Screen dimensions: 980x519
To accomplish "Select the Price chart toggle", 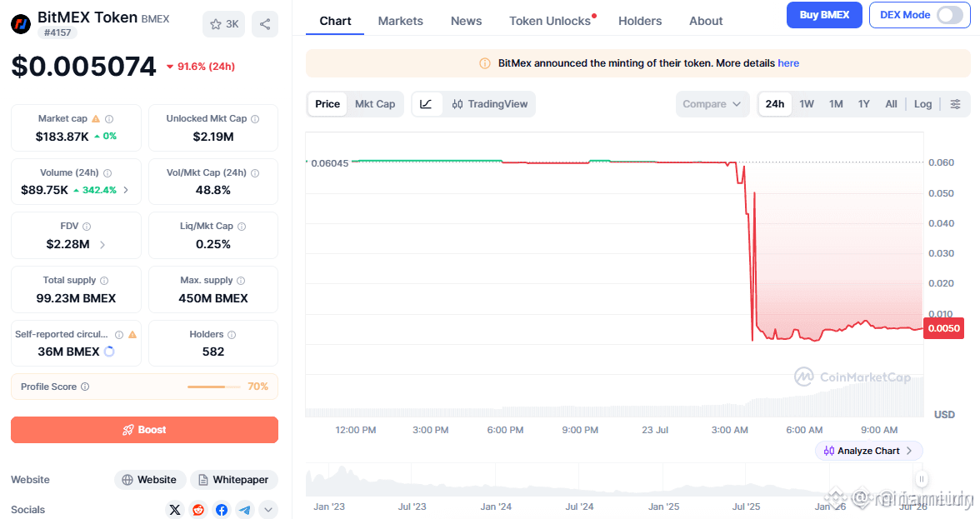I will pyautogui.click(x=327, y=104).
